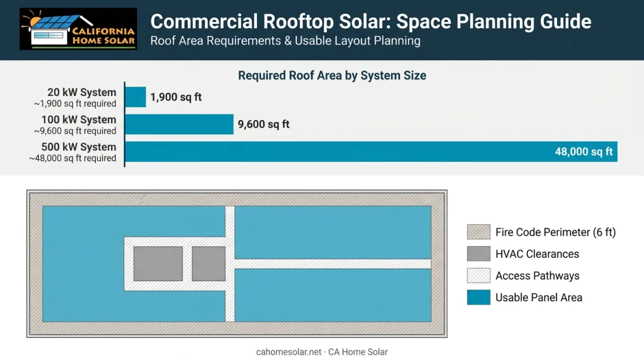This screenshot has width=644, height=360.
Task: Click the 500 kW System bar
Action: (x=371, y=152)
